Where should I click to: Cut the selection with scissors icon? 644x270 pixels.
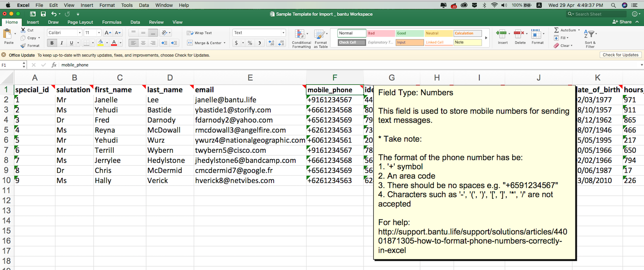(x=23, y=30)
